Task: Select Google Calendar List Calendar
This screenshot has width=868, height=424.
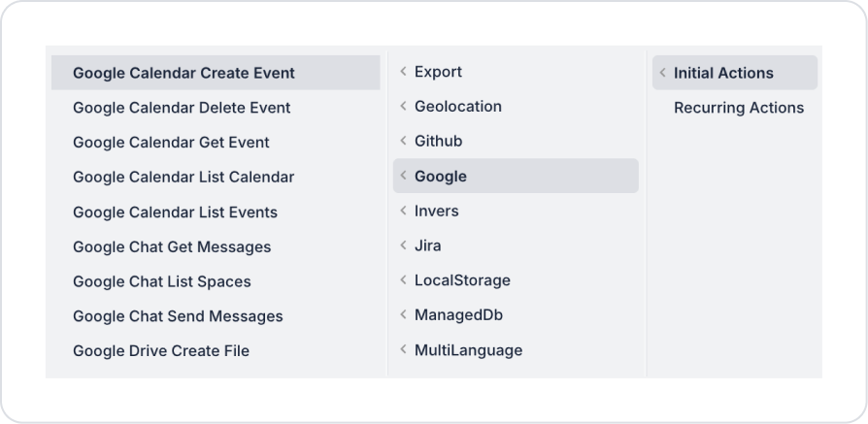Action: click(x=216, y=178)
